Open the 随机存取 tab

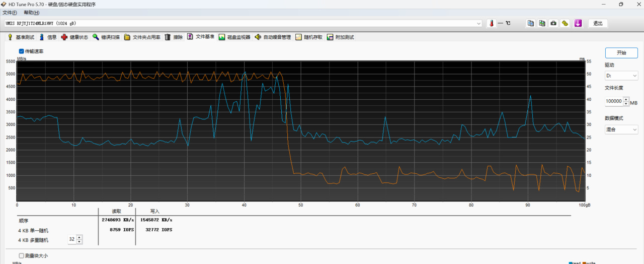pos(309,37)
